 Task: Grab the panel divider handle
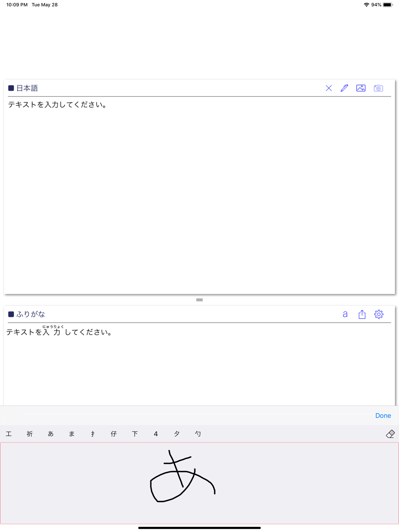pyautogui.click(x=199, y=300)
